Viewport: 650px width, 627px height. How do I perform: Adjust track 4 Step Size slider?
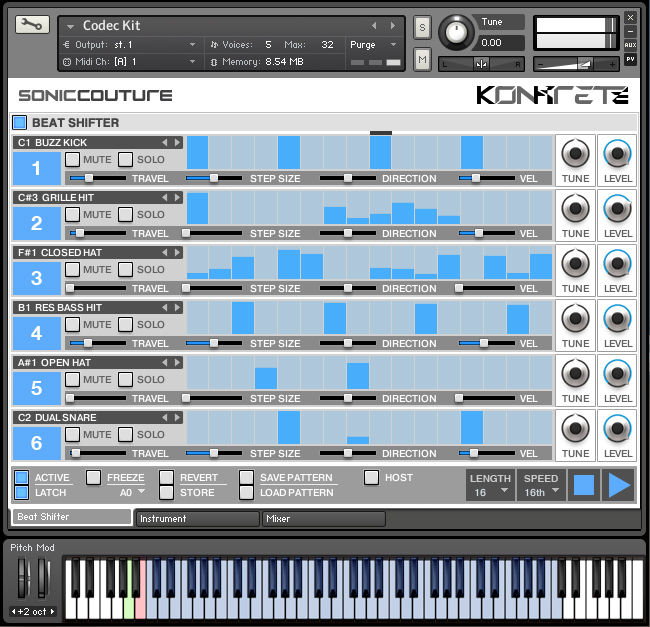[214, 343]
